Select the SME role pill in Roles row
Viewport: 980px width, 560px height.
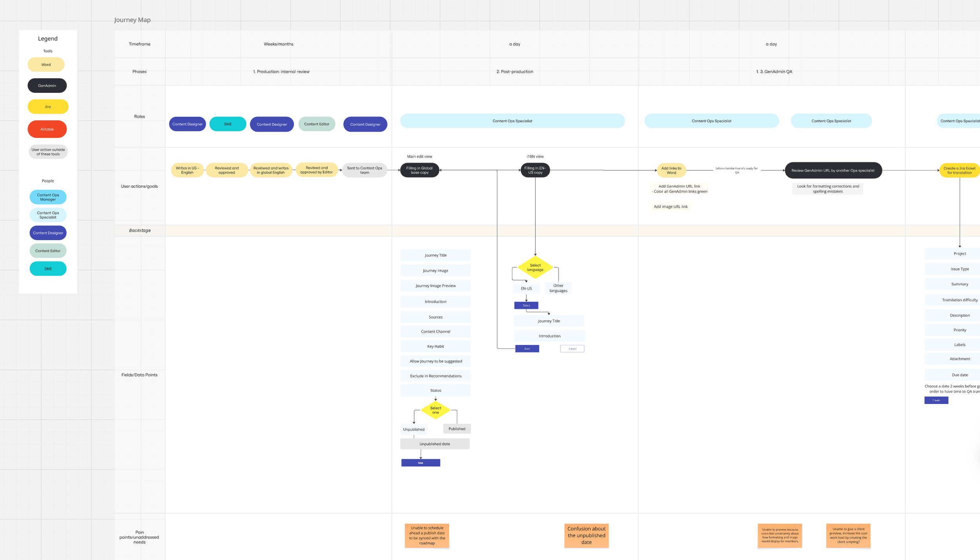click(228, 124)
